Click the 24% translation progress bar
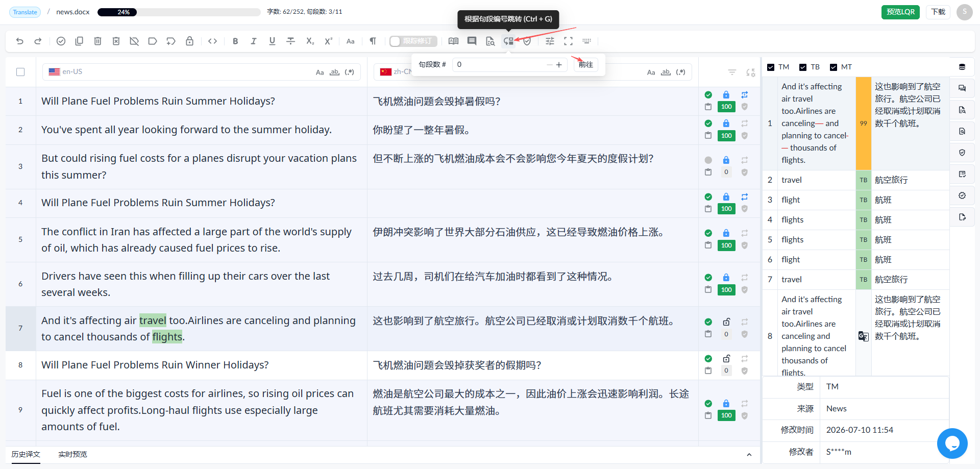Image resolution: width=980 pixels, height=469 pixels. pyautogui.click(x=179, y=12)
